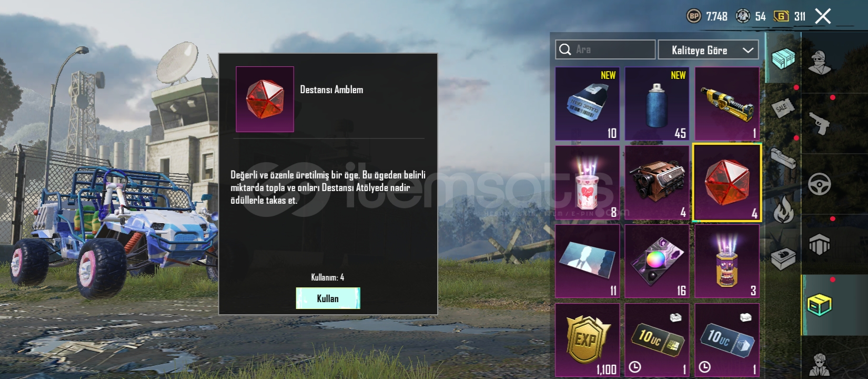The width and height of the screenshot is (868, 379).
Task: Select the EXP gold badge item
Action: (588, 340)
